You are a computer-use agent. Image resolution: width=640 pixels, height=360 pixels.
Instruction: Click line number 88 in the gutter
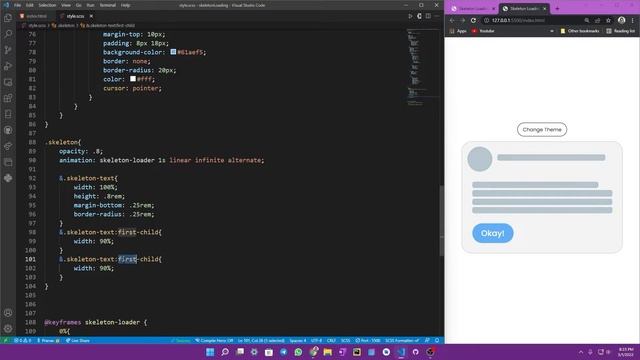(x=32, y=142)
